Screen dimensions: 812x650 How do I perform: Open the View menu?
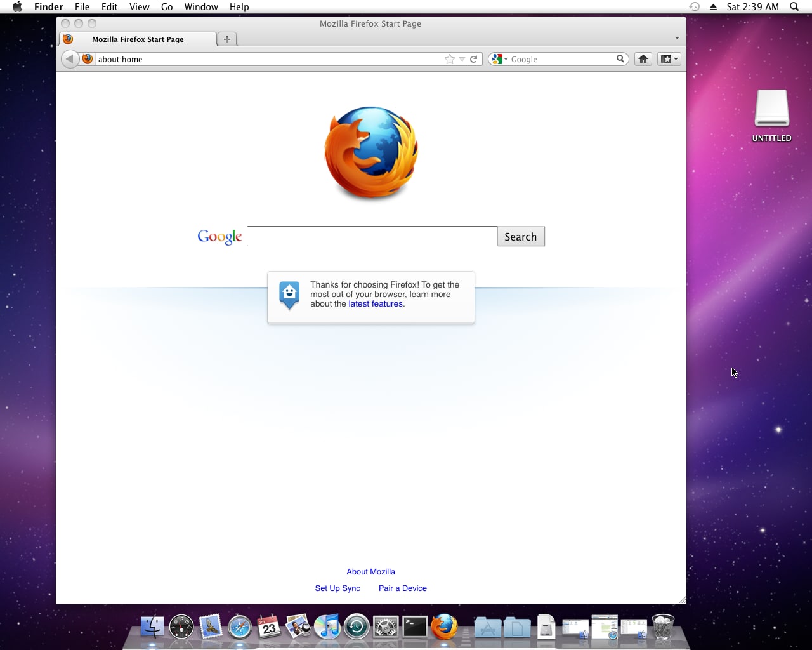point(140,6)
